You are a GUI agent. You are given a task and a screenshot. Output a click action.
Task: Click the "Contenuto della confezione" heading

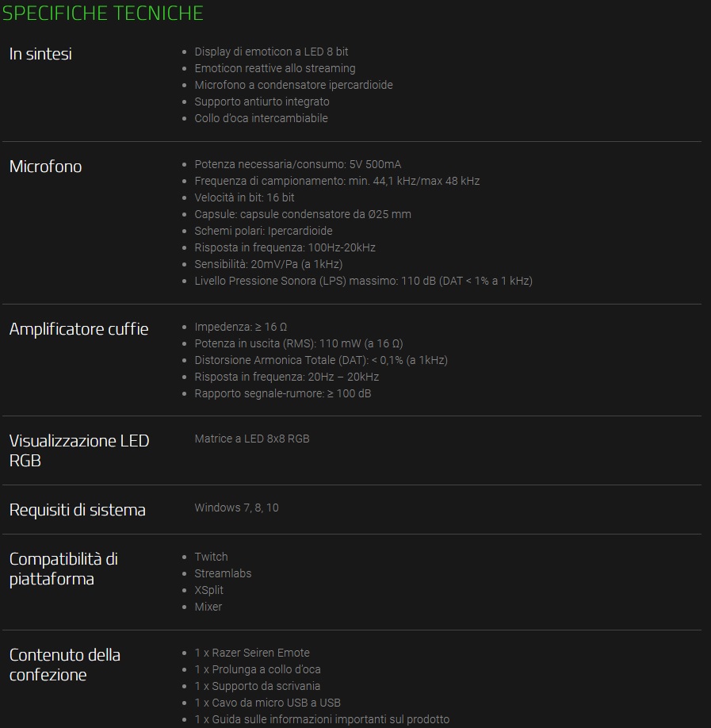click(64, 665)
